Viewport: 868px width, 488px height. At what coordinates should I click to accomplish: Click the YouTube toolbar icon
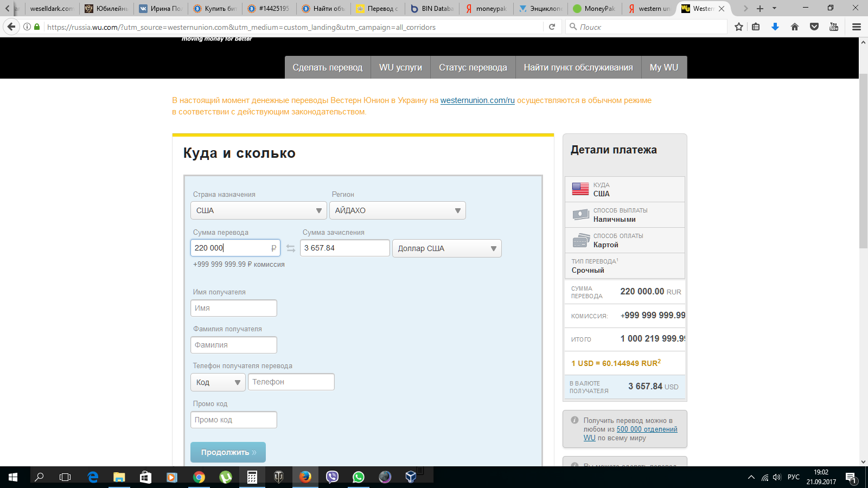(x=834, y=27)
